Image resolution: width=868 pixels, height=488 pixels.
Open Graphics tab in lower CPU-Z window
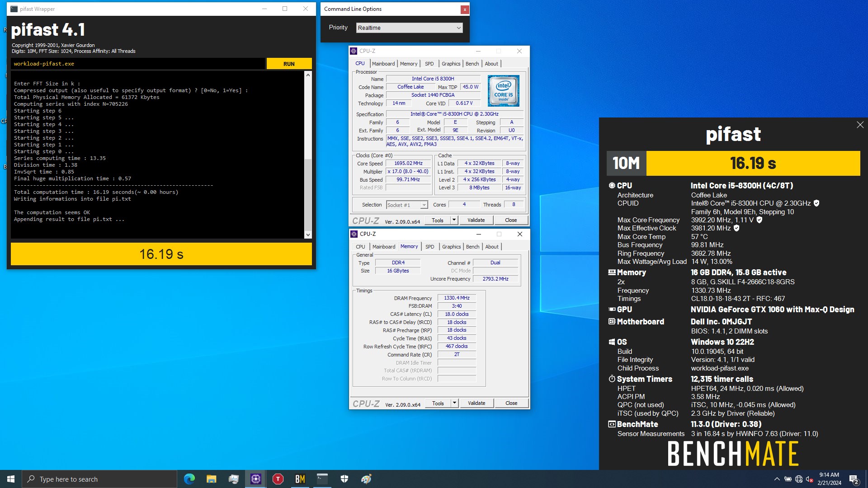(x=451, y=247)
